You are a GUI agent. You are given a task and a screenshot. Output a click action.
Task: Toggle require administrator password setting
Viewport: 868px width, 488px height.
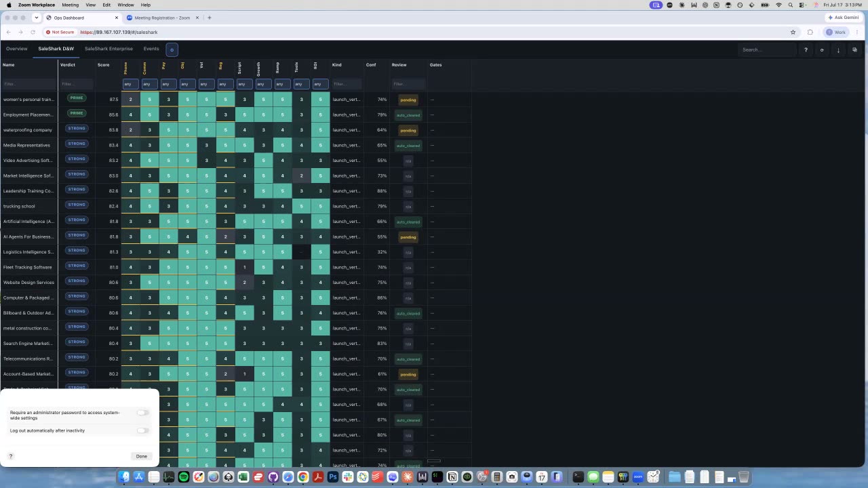pyautogui.click(x=142, y=413)
